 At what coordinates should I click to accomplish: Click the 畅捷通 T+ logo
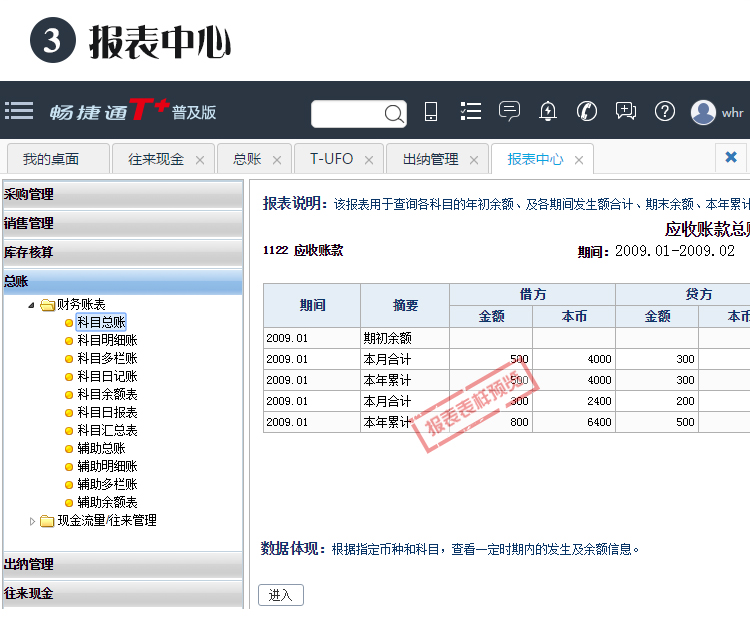coord(132,111)
